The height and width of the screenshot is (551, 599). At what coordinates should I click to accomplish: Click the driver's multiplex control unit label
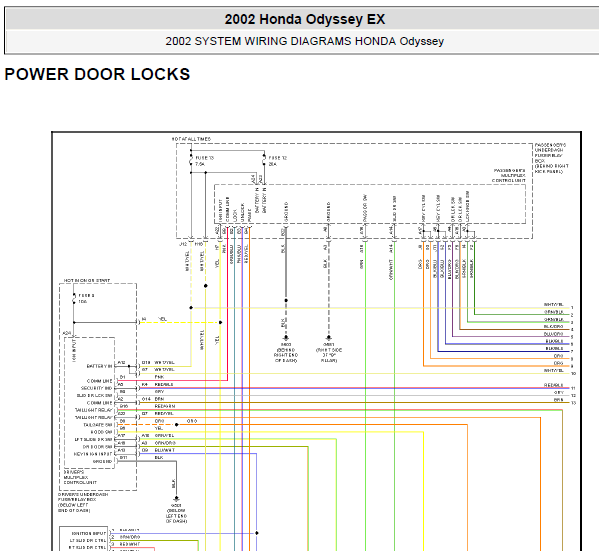click(80, 477)
